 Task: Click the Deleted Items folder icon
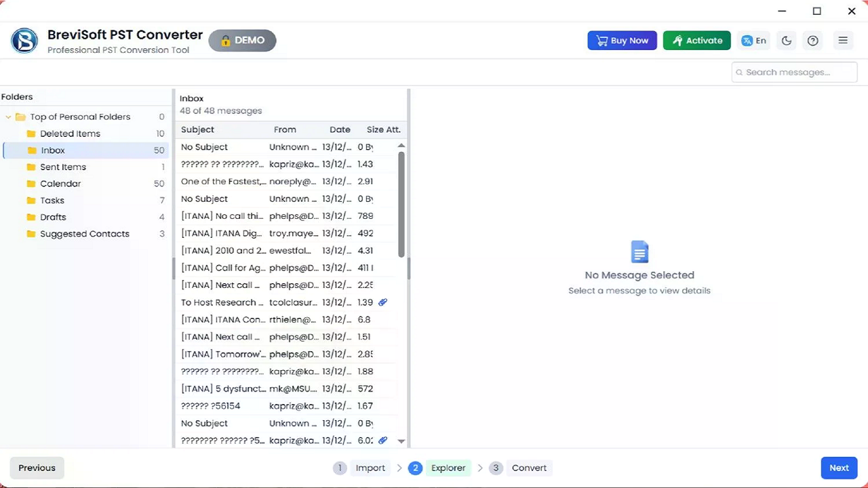click(31, 134)
